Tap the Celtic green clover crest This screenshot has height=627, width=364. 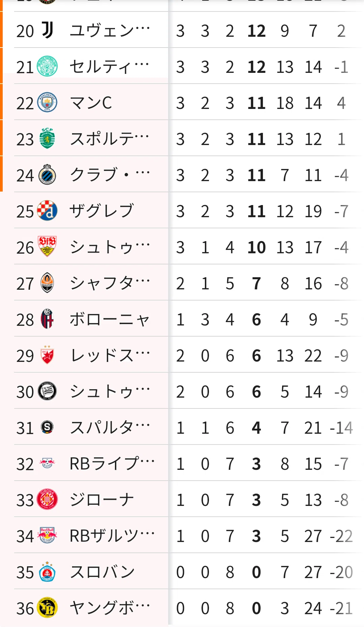47,66
